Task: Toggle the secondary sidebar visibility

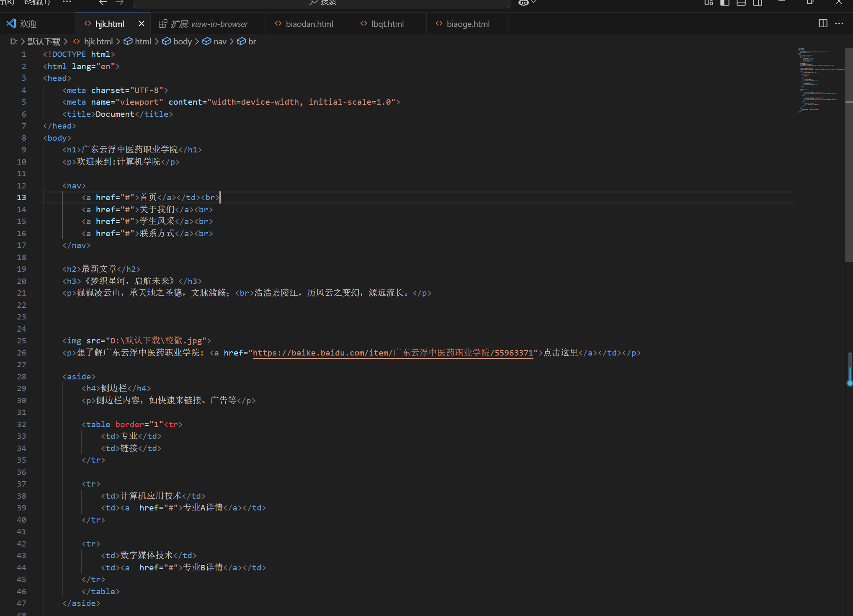Action: (x=758, y=3)
